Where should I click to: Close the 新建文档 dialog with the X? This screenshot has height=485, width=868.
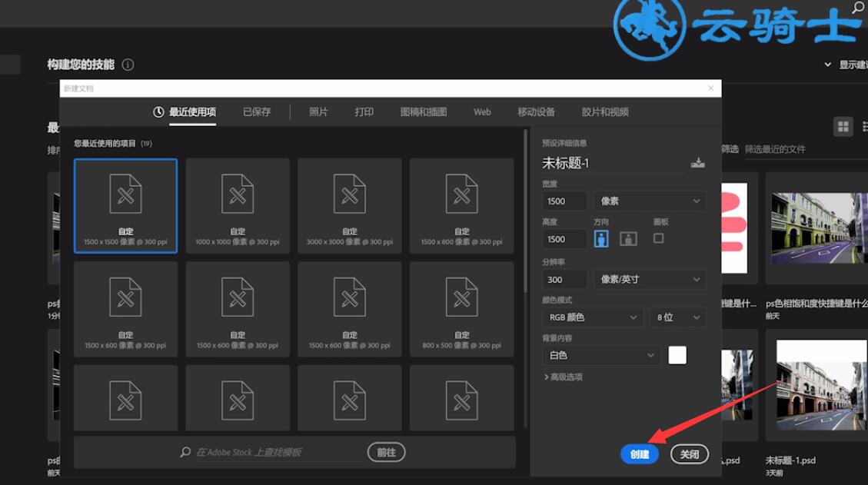click(x=711, y=88)
